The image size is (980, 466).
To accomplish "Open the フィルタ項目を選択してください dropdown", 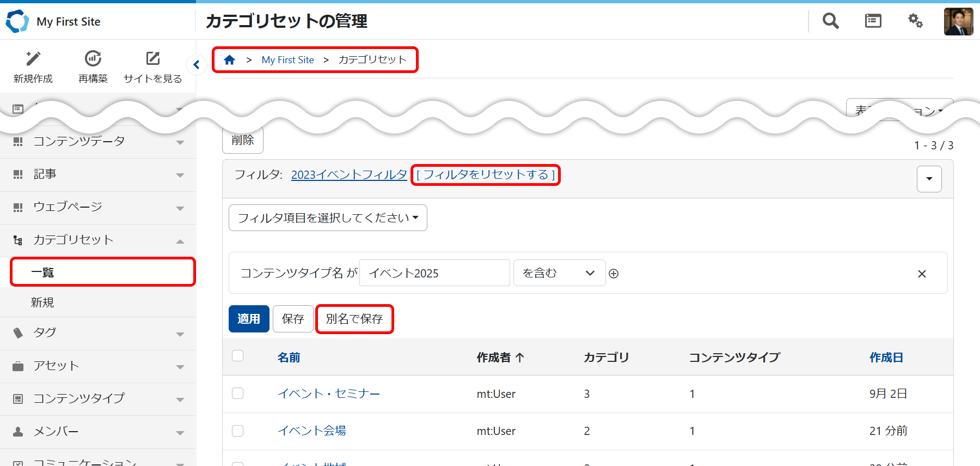I will click(328, 218).
